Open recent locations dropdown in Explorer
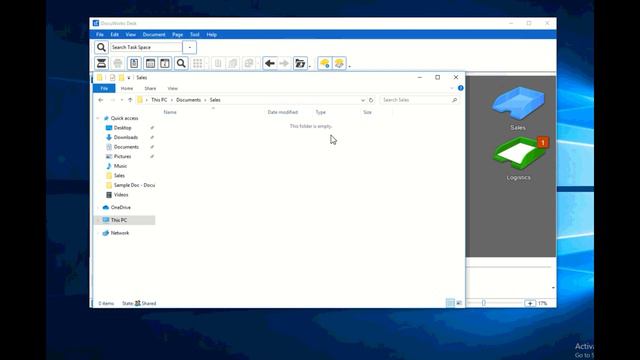 pyautogui.click(x=122, y=100)
